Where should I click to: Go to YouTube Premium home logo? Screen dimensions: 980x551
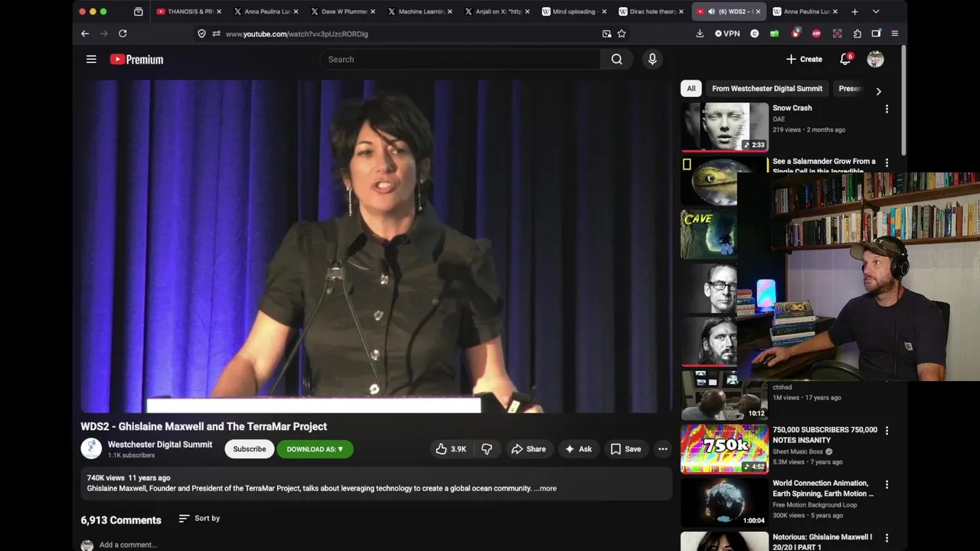coord(136,59)
